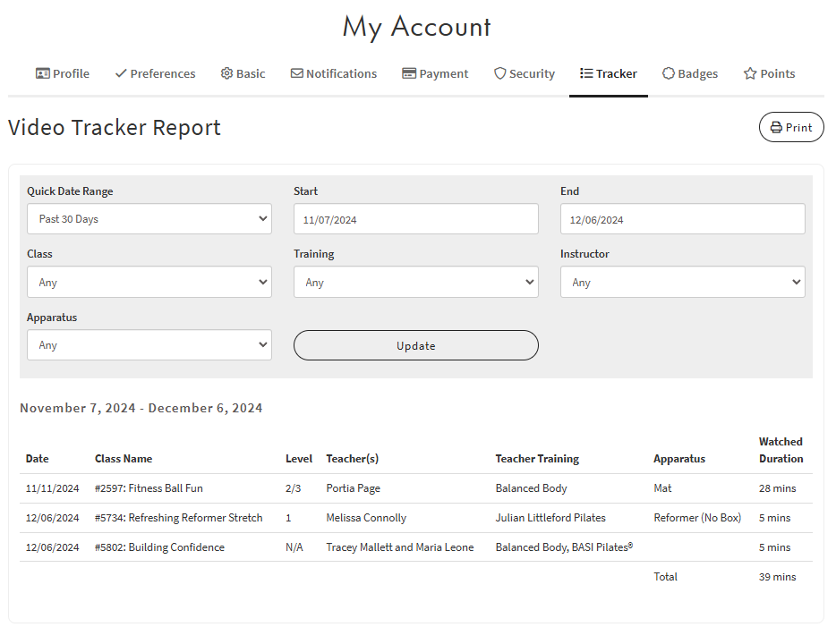This screenshot has width=836, height=644.
Task: Open the Quick Date Range dropdown
Action: pos(149,219)
